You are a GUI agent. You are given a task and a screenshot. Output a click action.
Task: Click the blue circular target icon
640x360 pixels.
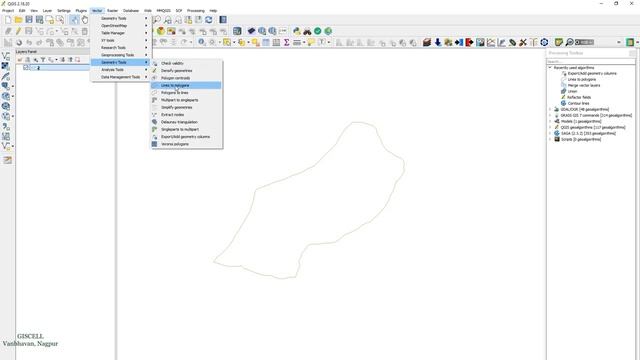[x=544, y=42]
